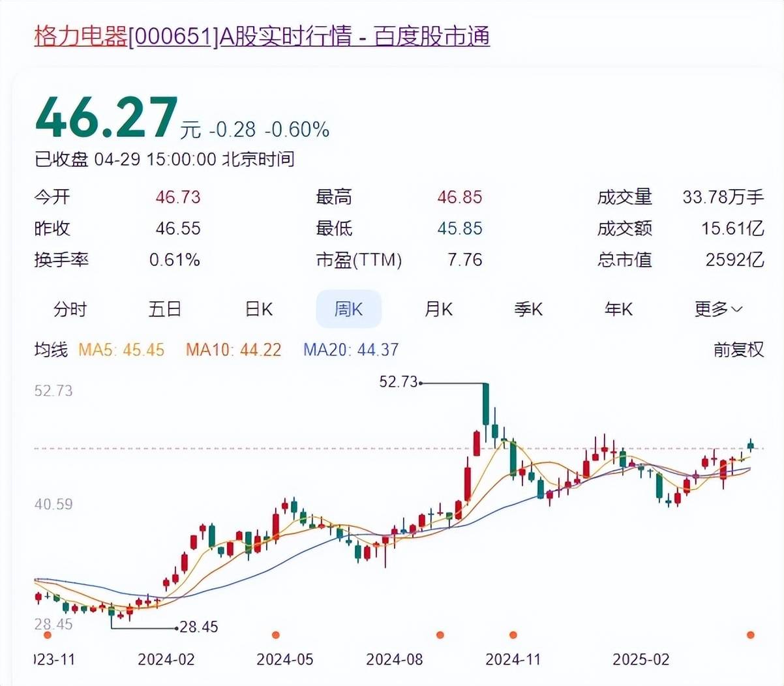Click the MA5: 45.45 indicator label
The image size is (784, 686).
(121, 350)
